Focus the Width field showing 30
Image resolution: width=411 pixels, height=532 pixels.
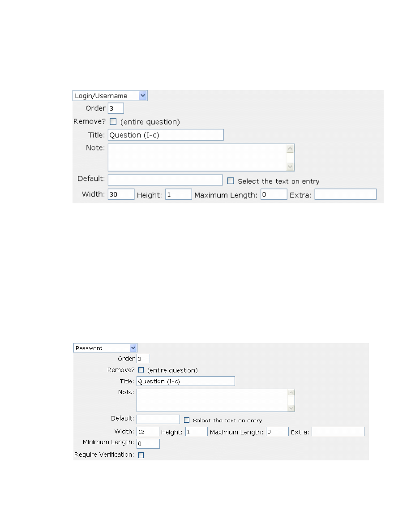pos(121,194)
